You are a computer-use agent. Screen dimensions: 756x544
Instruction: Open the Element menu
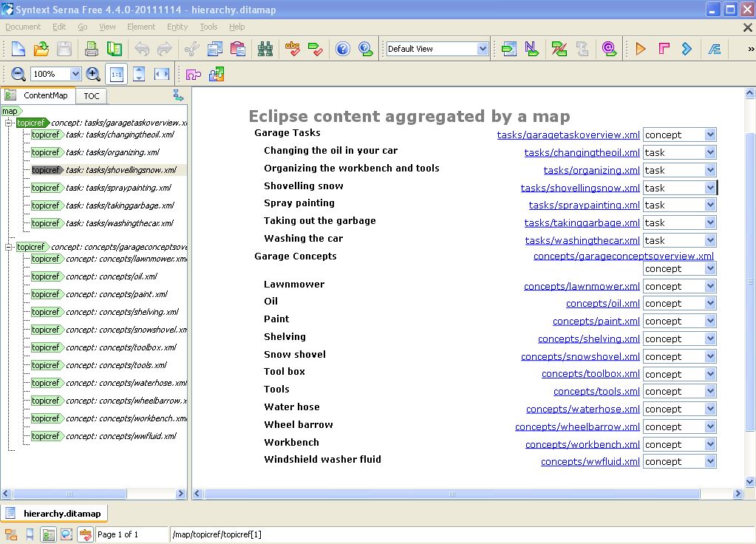141,27
